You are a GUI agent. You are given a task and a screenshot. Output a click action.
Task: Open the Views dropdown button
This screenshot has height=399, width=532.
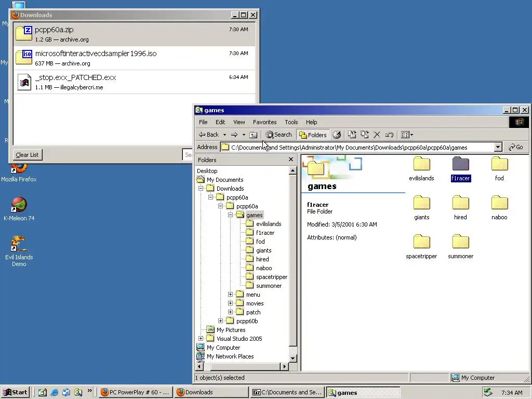tap(407, 135)
